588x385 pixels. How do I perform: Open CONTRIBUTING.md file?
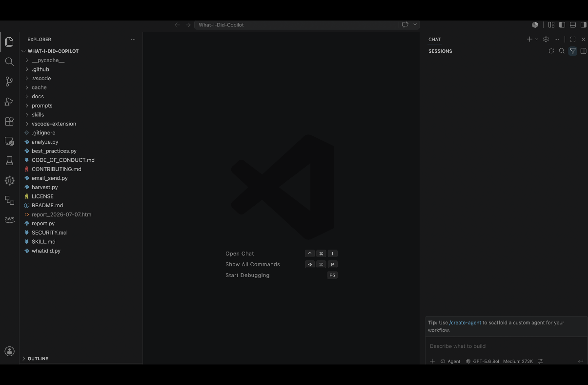coord(81,169)
